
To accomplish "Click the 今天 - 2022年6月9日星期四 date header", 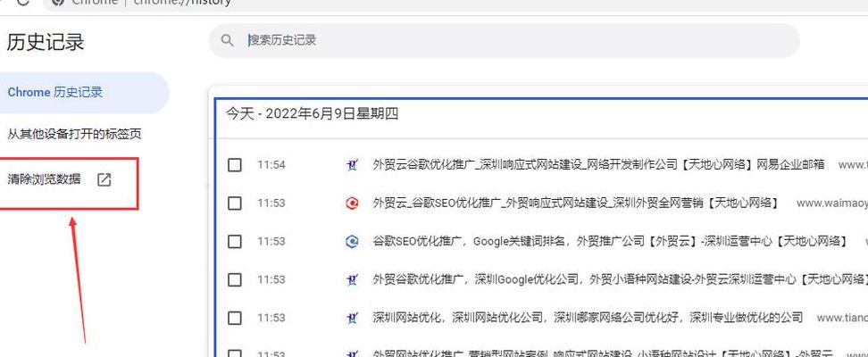I will tap(313, 114).
